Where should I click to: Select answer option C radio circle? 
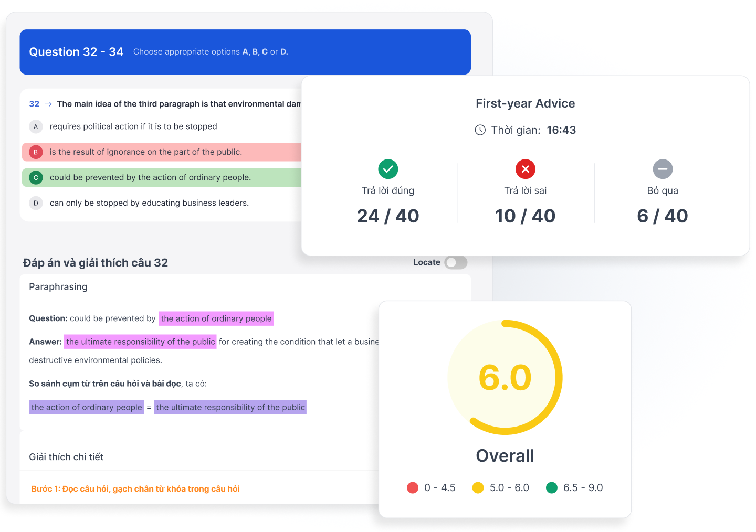pos(36,177)
